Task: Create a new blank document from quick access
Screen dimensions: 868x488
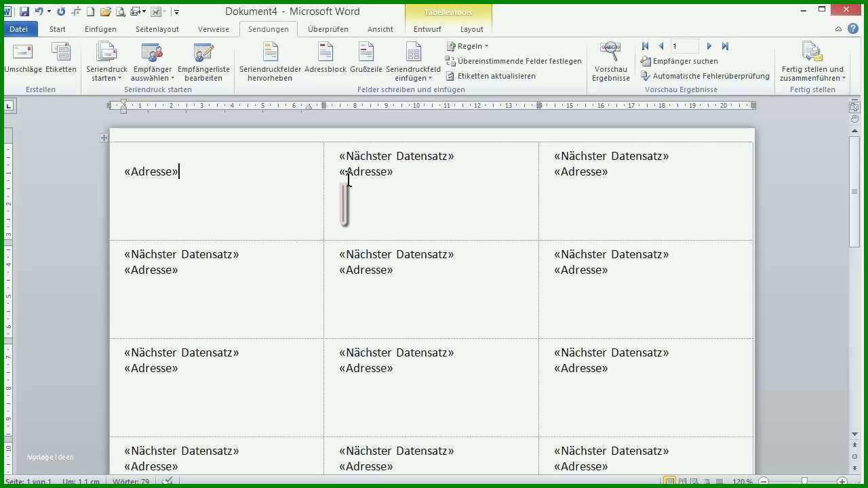Action: (90, 12)
